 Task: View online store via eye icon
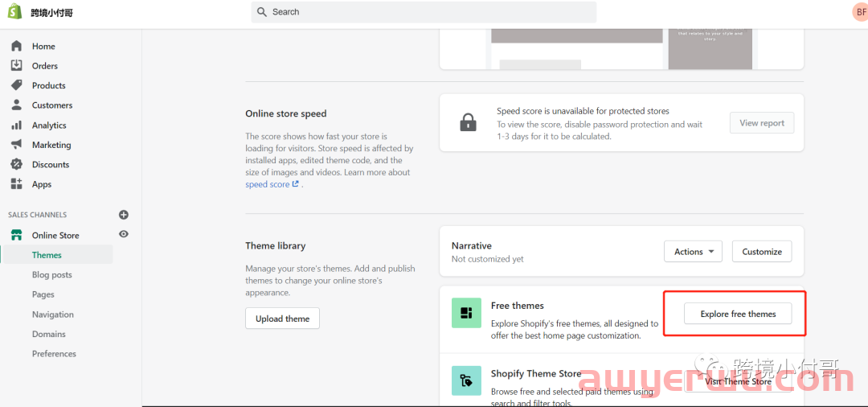tap(124, 234)
